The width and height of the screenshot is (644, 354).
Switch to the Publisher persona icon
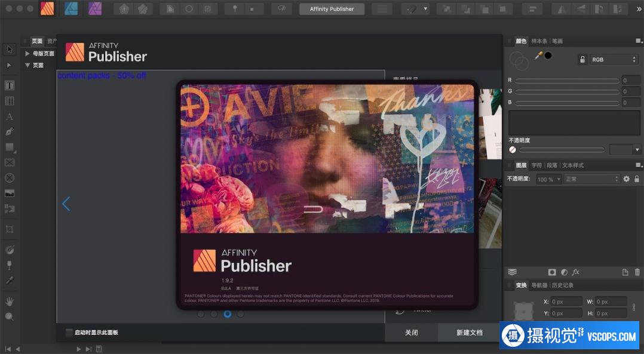[x=47, y=8]
